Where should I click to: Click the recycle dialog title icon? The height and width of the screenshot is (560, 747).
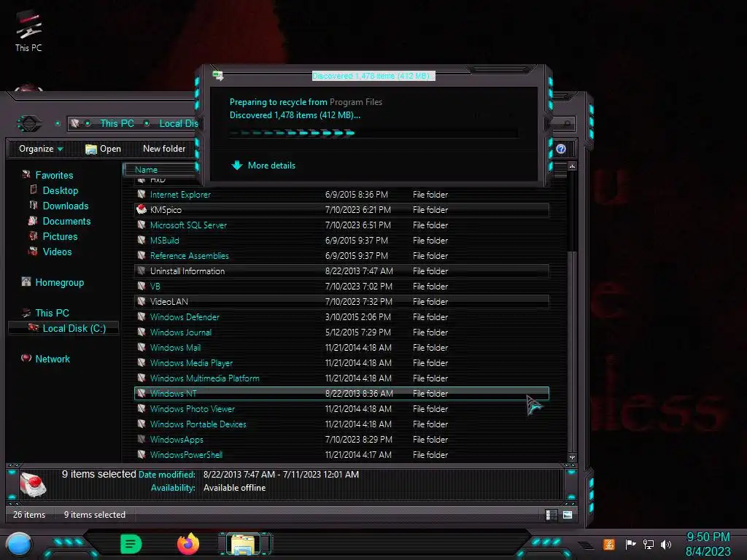point(218,76)
